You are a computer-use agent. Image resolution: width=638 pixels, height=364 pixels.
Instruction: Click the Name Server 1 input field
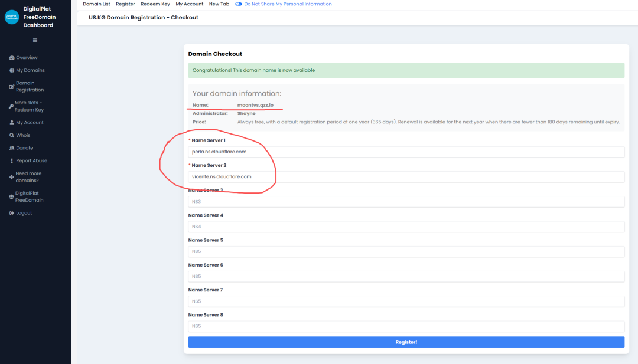(x=406, y=152)
